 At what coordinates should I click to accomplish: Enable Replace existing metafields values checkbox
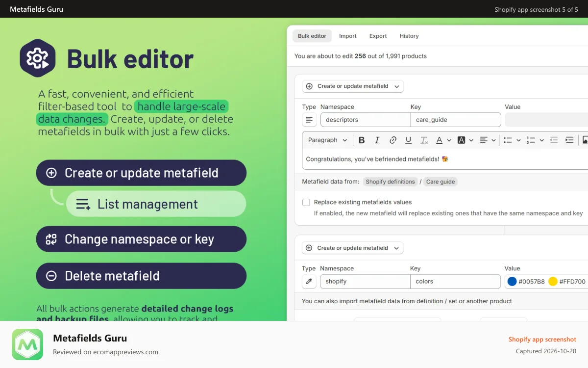click(x=306, y=202)
